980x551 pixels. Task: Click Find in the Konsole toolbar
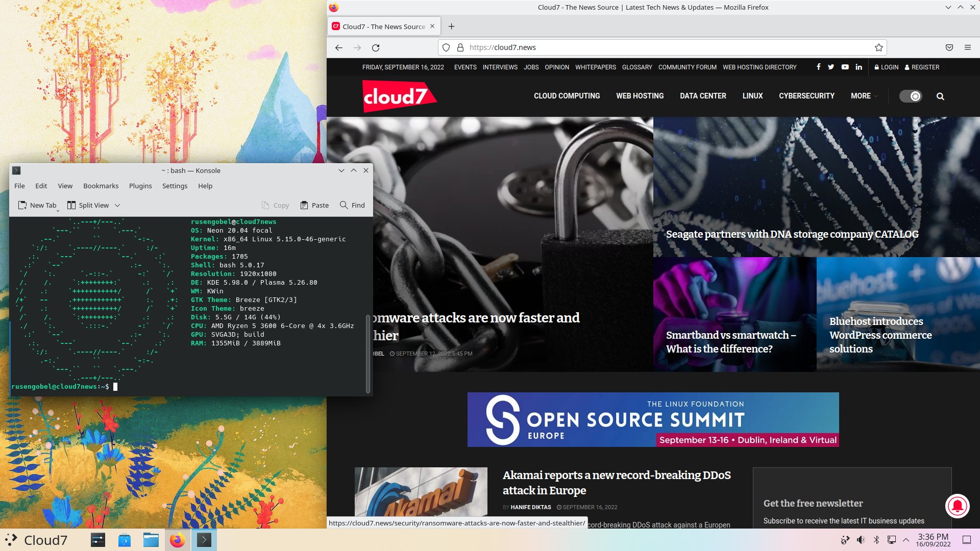(x=352, y=205)
